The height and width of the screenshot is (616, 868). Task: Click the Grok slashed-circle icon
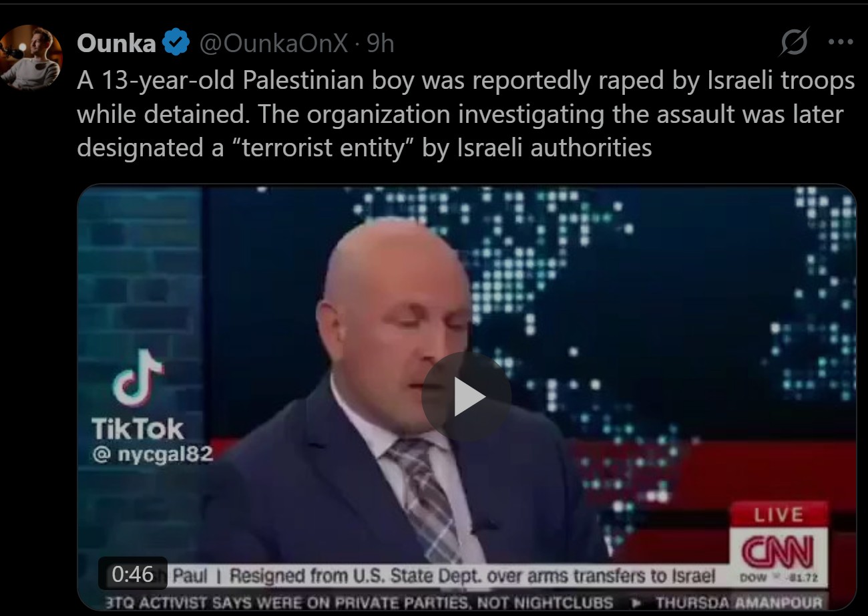[795, 42]
